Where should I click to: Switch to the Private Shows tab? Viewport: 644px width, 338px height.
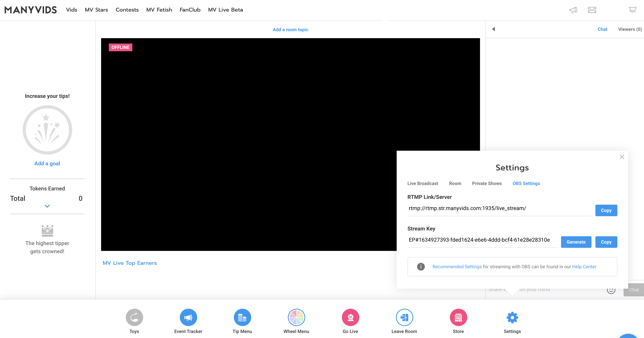click(487, 183)
